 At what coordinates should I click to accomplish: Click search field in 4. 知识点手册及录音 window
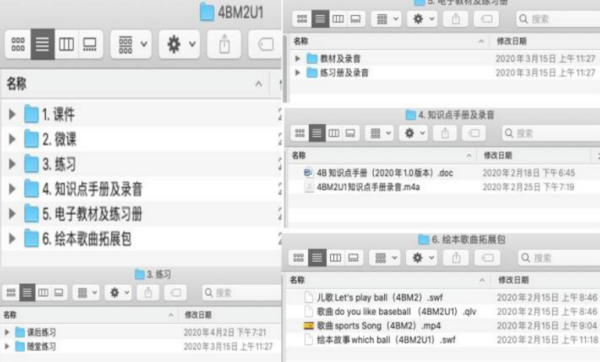(551, 134)
